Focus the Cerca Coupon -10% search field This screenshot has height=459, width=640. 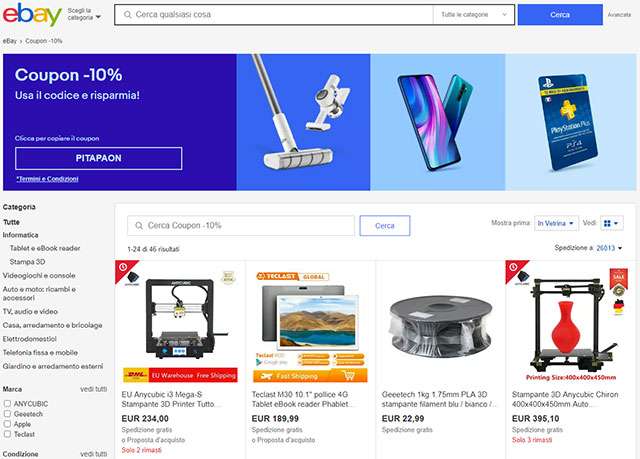click(241, 226)
